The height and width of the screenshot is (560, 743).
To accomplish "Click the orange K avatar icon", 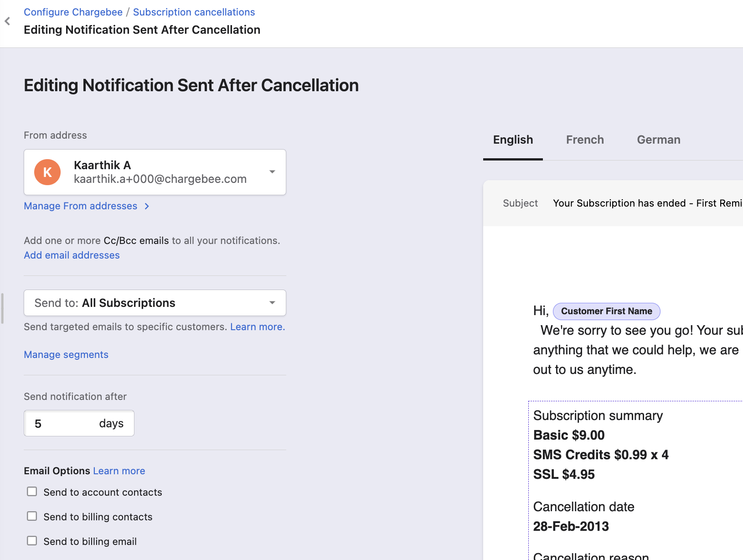I will pos(47,172).
